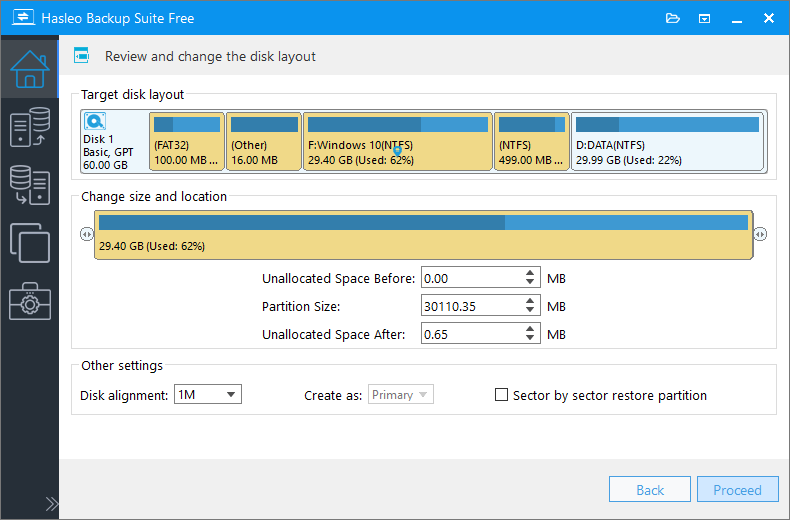Increase Unallocated Space After value
This screenshot has width=790, height=520.
530,329
